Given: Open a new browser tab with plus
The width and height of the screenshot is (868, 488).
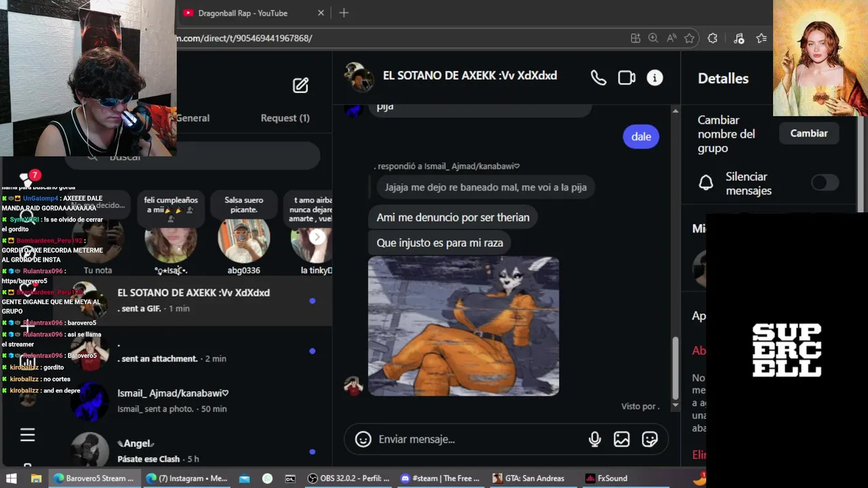Looking at the screenshot, I should pos(344,13).
